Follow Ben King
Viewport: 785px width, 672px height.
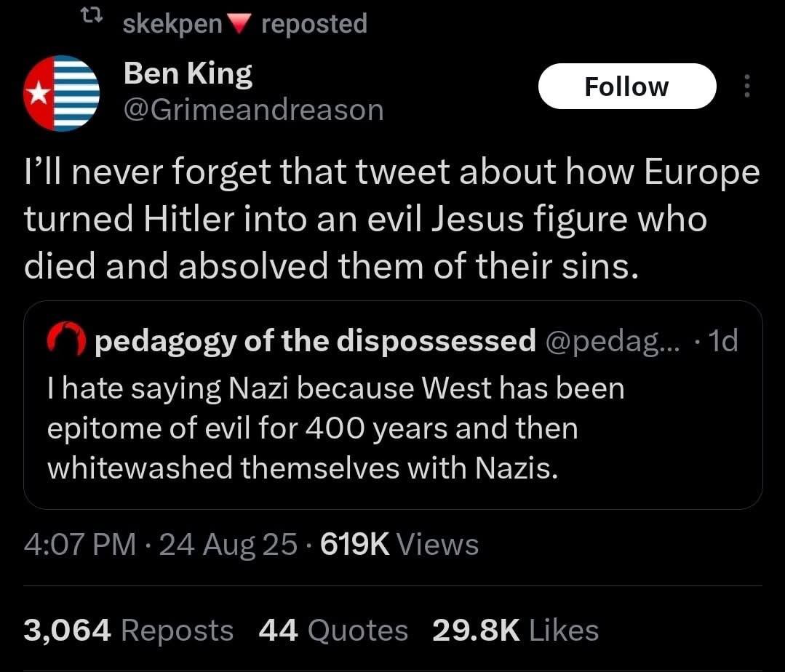(626, 87)
